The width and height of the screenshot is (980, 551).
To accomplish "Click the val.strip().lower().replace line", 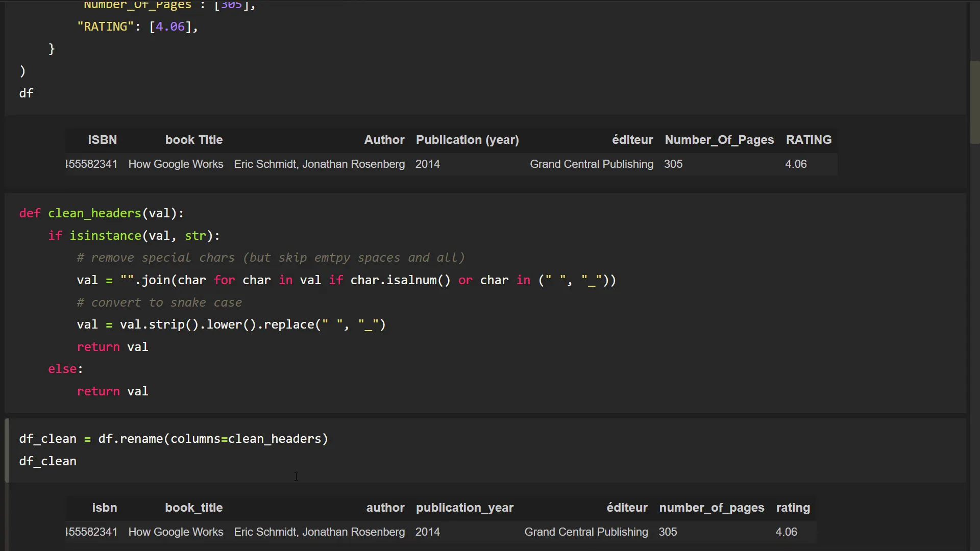I will 231,325.
